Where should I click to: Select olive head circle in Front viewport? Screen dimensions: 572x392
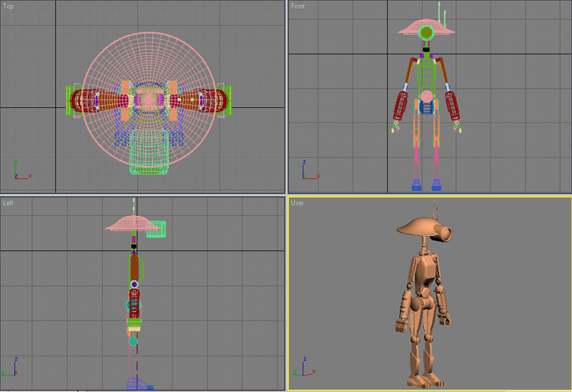click(x=426, y=33)
